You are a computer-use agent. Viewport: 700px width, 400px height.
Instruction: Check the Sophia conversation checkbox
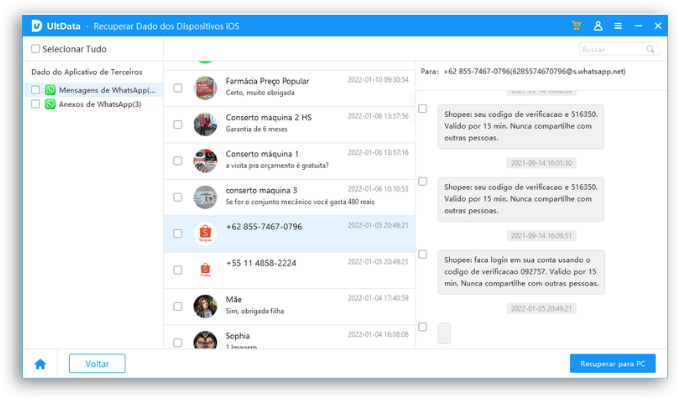(x=178, y=342)
